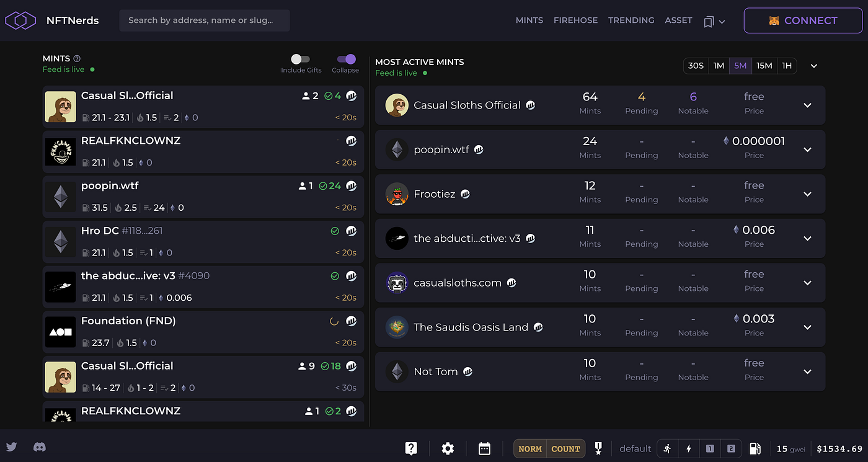Viewport: 868px width, 462px height.
Task: Open the bookmarks dropdown in header
Action: tap(714, 21)
